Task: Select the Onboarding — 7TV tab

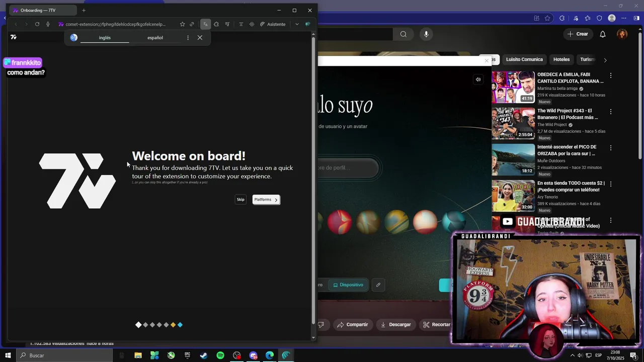Action: 43,10
